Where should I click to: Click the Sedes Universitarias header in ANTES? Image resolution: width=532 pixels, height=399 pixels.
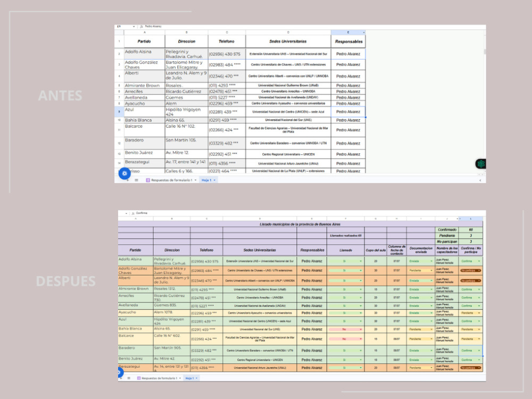click(288, 41)
